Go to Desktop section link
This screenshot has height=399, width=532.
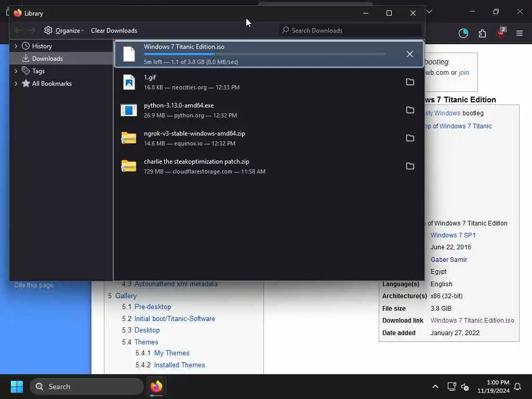click(x=147, y=330)
